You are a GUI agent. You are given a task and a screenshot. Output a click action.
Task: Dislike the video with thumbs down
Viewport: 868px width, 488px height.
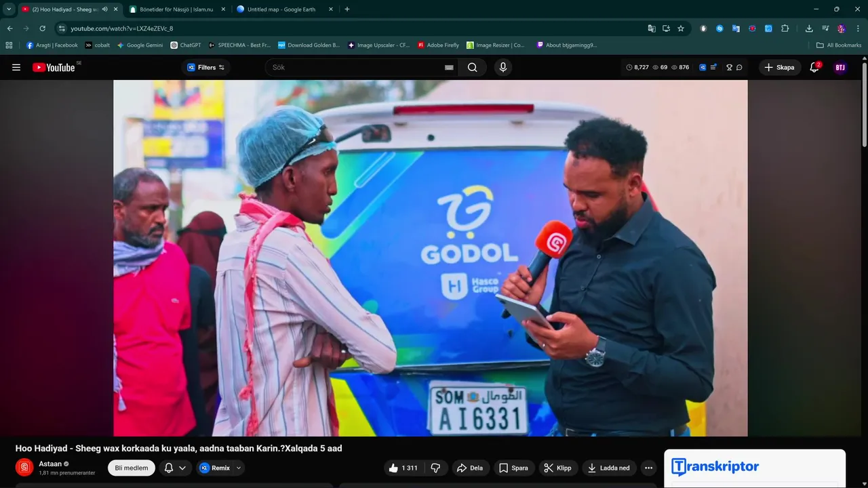point(436,468)
